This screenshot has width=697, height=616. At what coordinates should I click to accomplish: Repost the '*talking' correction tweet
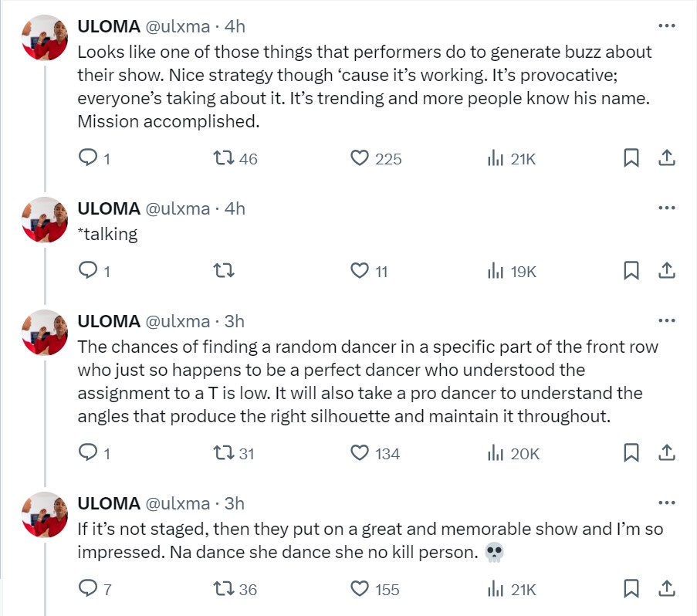click(223, 271)
